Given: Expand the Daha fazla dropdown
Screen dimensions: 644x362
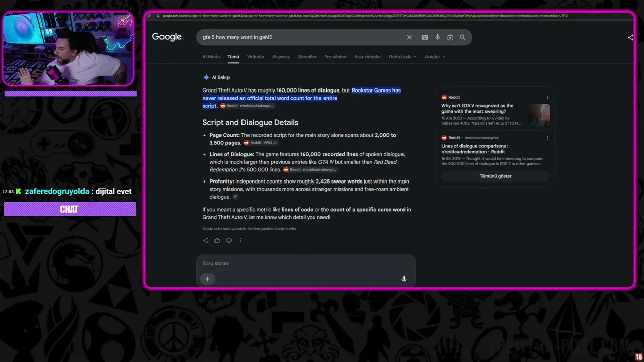Looking at the screenshot, I should pyautogui.click(x=403, y=57).
